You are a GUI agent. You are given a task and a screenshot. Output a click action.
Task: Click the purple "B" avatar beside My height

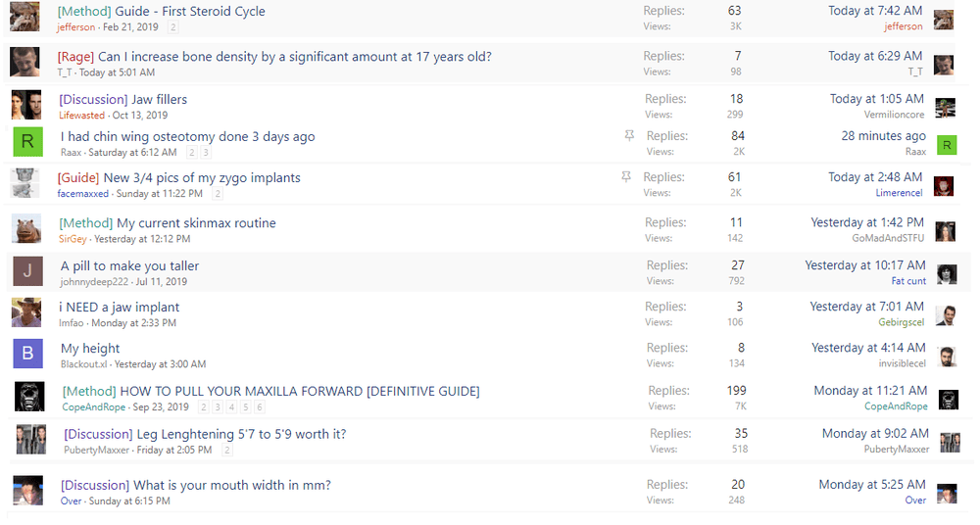[x=27, y=354]
